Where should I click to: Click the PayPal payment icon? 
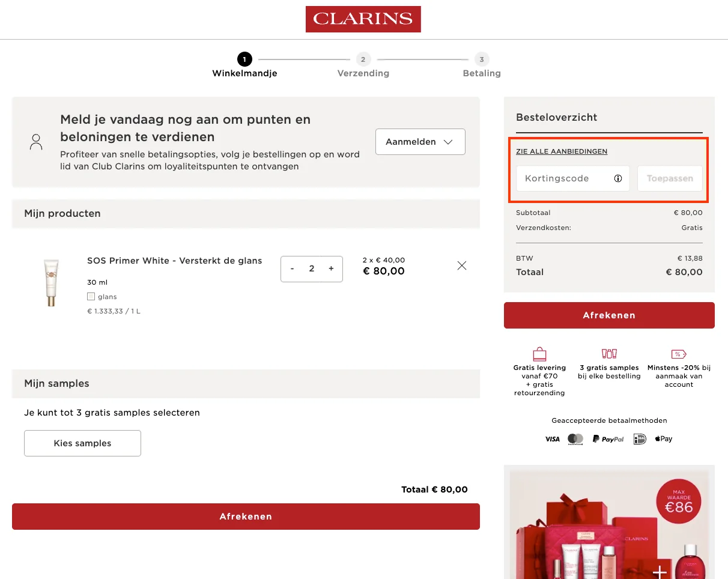point(608,438)
